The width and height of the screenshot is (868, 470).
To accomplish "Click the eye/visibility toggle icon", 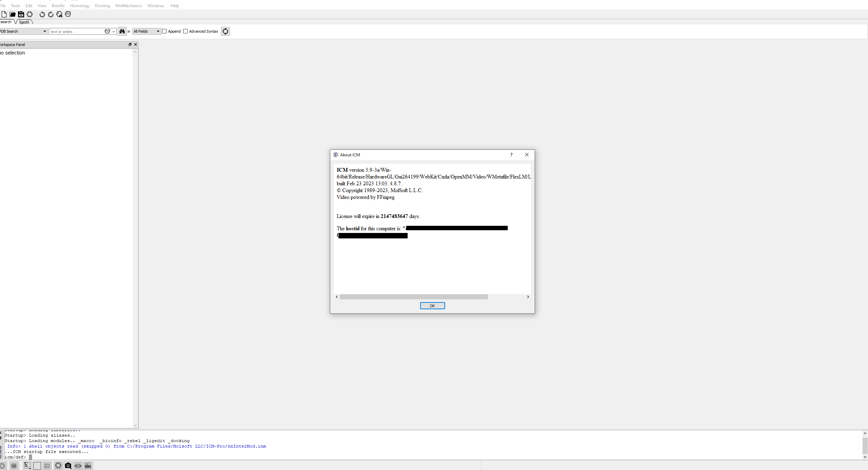I will [78, 466].
